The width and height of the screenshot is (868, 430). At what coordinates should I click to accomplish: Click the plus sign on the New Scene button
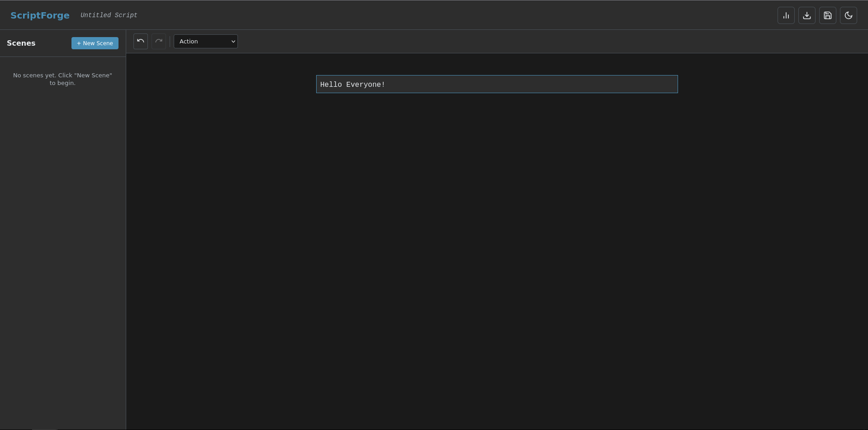coord(79,43)
